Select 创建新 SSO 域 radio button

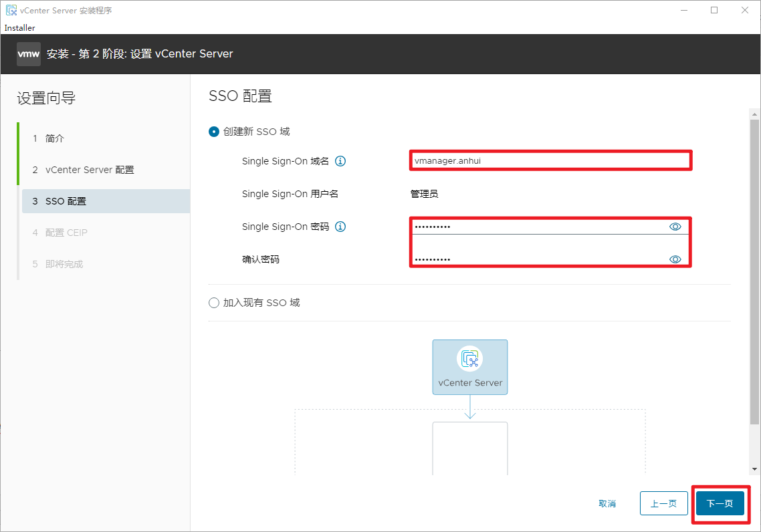coord(214,132)
